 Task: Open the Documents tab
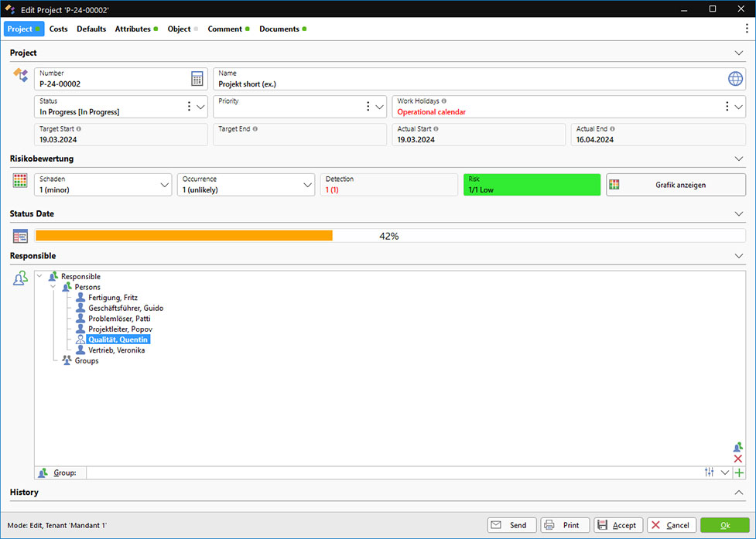279,29
